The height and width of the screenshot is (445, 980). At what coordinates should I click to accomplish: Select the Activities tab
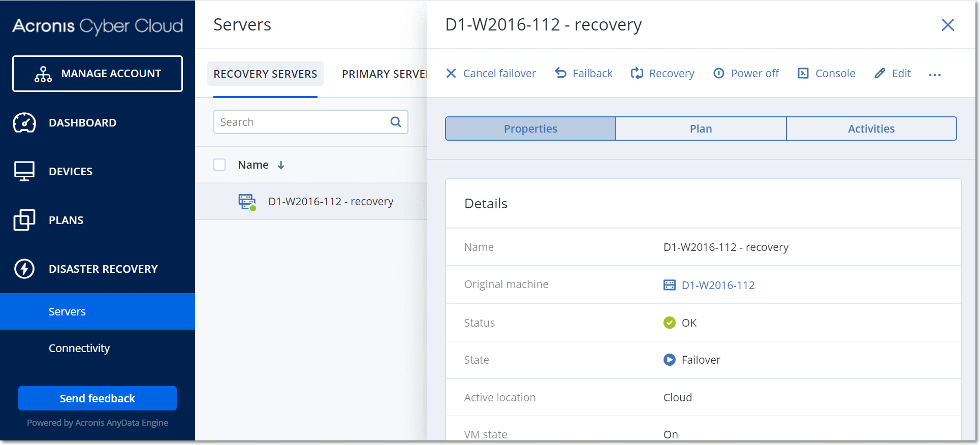(x=871, y=129)
